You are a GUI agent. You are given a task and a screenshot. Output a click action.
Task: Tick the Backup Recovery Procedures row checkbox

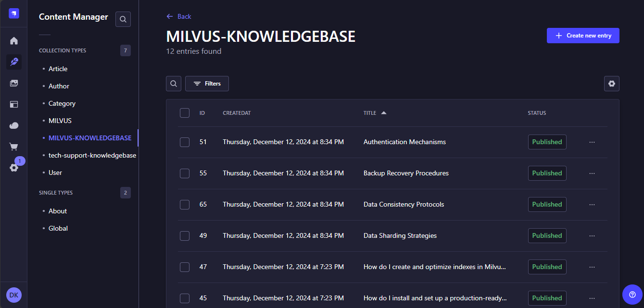(185, 173)
